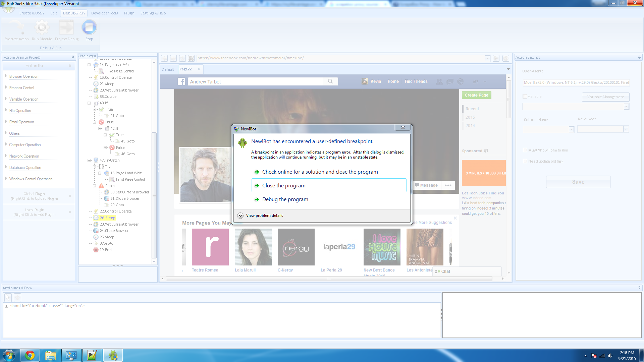This screenshot has height=362, width=644.
Task: Click the Create Page button
Action: click(476, 95)
